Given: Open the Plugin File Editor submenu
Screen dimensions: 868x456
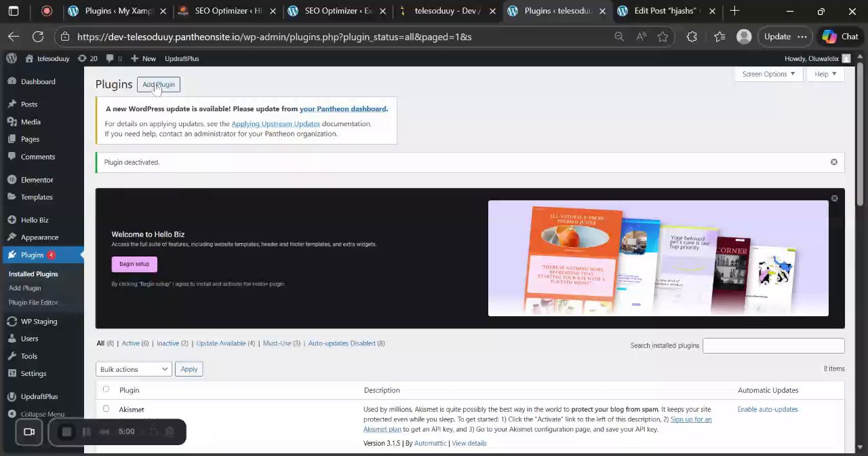Looking at the screenshot, I should [x=33, y=303].
